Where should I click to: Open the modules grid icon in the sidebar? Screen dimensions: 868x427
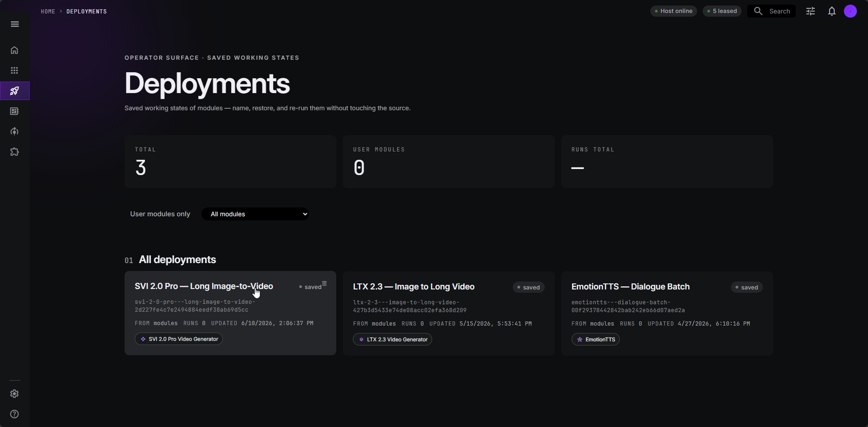14,70
